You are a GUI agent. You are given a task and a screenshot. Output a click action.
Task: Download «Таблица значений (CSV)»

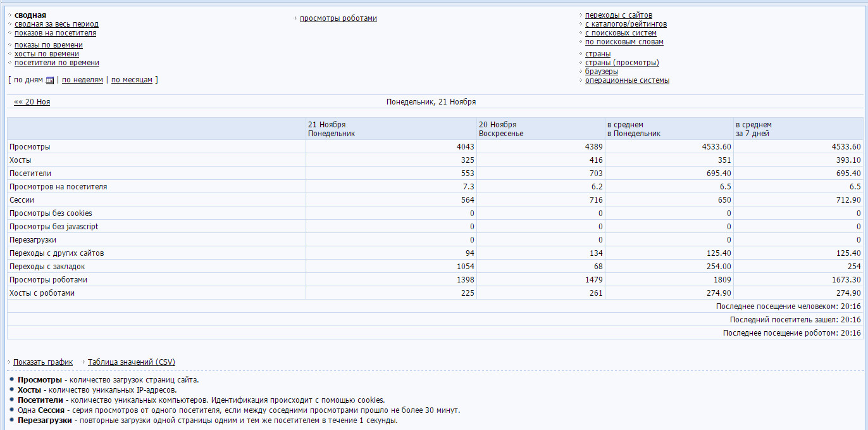pos(131,362)
